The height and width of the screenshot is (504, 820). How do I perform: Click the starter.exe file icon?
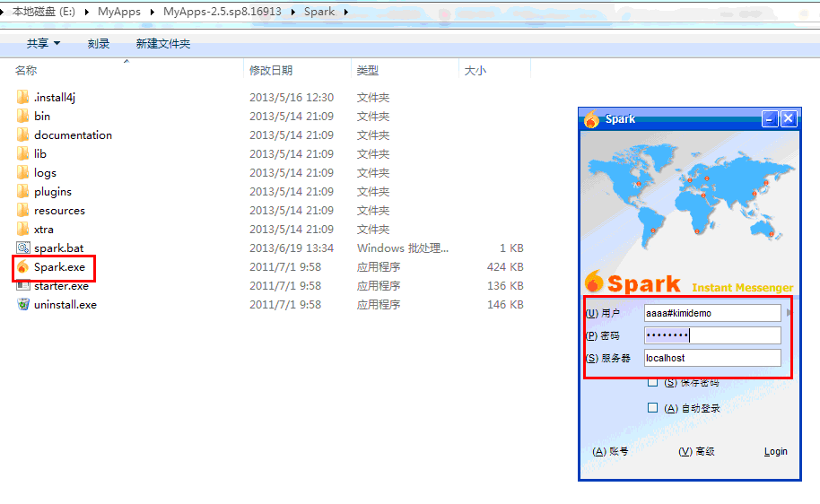pyautogui.click(x=23, y=286)
